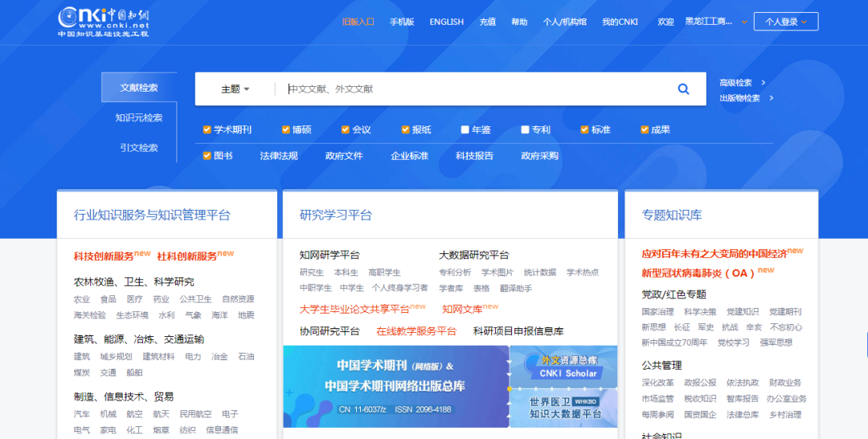Open 我的CNKI in top navigation
Screen dimensions: 868x439
620,22
